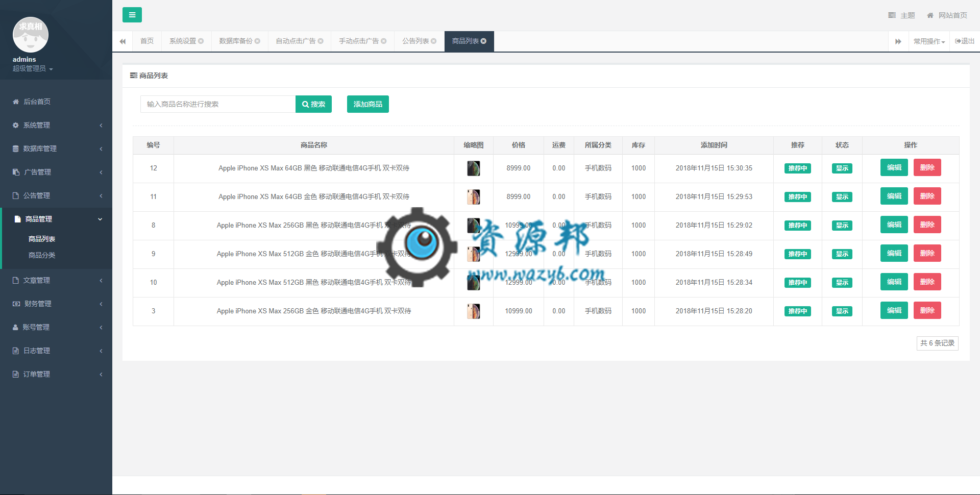The height and width of the screenshot is (495, 980).
Task: Open thumbnail of product number 12
Action: pyautogui.click(x=474, y=168)
